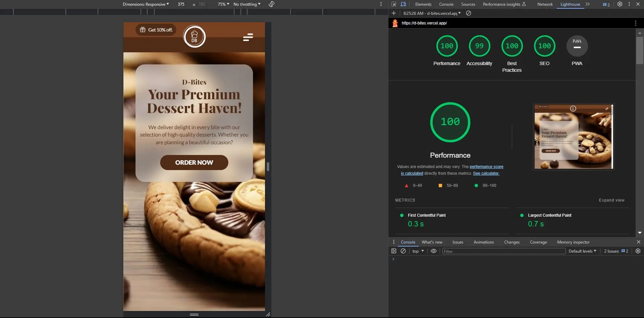Open the No throttling dropdown

pyautogui.click(x=247, y=4)
